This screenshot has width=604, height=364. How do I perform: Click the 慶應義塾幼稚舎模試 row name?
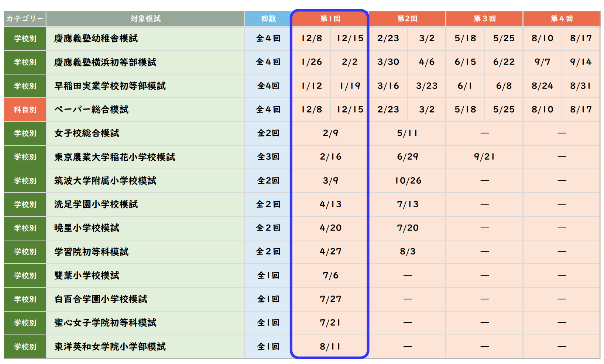click(x=96, y=38)
